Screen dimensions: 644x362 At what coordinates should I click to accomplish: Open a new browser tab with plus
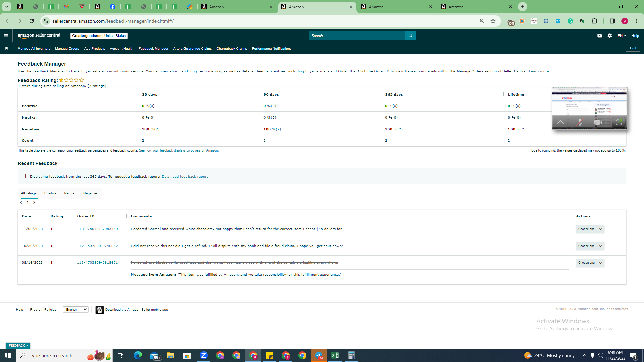(523, 7)
